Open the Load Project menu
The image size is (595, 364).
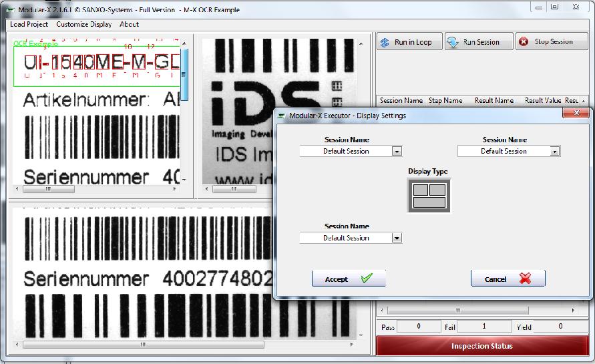29,24
